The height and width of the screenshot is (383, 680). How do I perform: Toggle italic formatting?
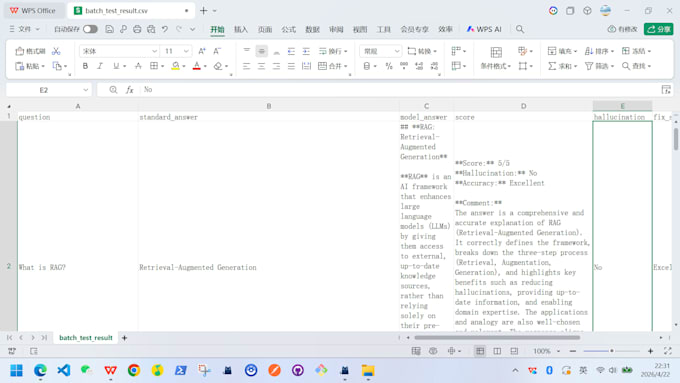pyautogui.click(x=100, y=66)
